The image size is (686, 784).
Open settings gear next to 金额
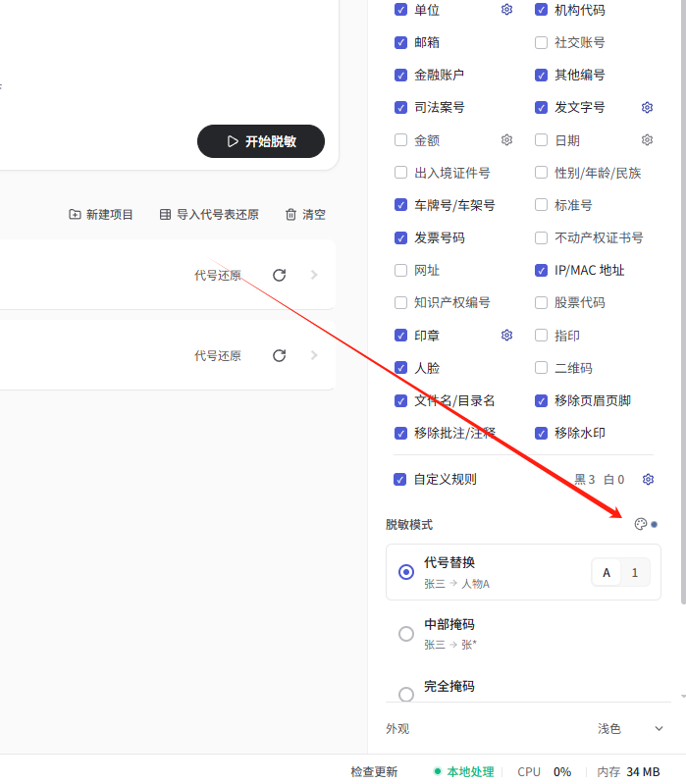[506, 140]
